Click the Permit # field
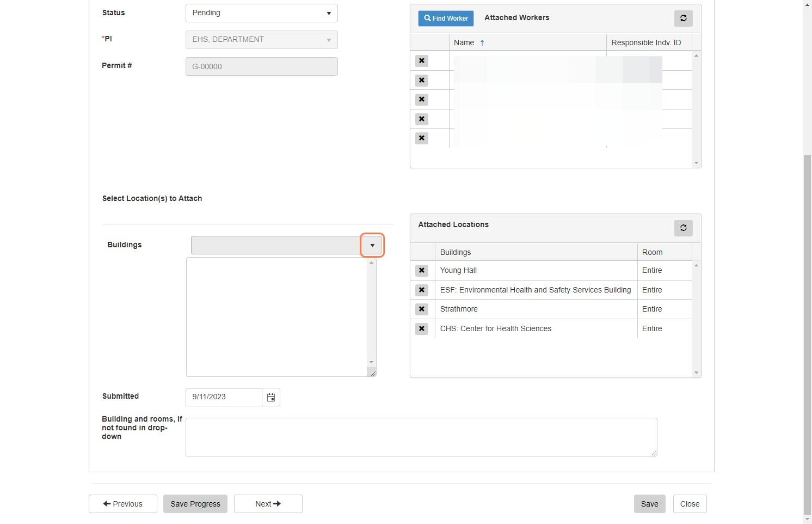This screenshot has width=812, height=524. [x=261, y=66]
